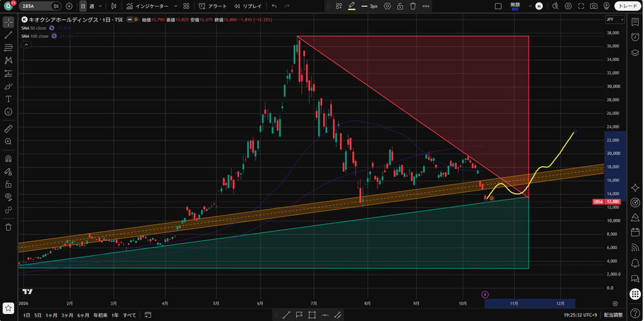Click the トレード button
Viewport: 644px width, 321px height.
point(628,6)
